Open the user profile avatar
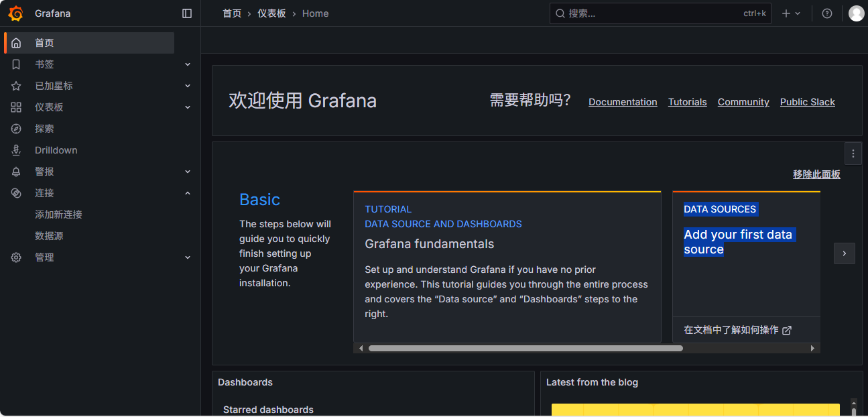The width and height of the screenshot is (868, 417). pos(856,13)
